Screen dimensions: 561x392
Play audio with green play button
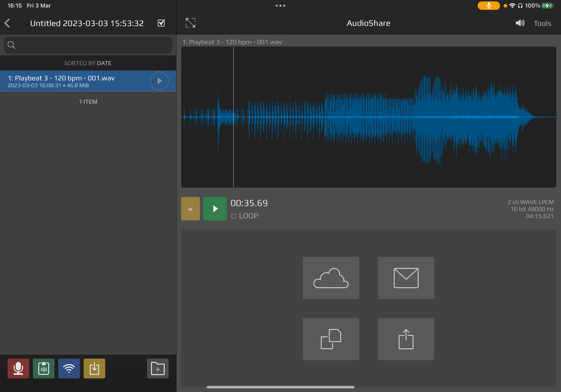[x=215, y=209]
